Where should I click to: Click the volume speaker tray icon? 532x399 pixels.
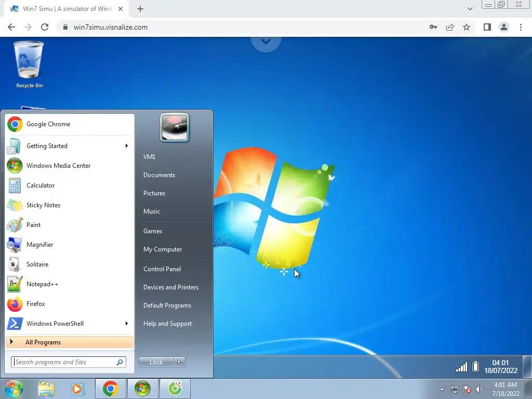point(480,389)
